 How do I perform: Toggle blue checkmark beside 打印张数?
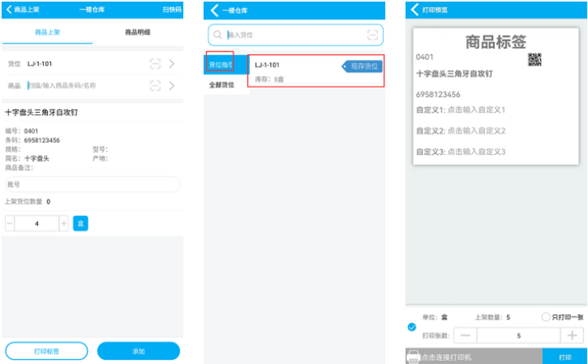[x=412, y=327]
